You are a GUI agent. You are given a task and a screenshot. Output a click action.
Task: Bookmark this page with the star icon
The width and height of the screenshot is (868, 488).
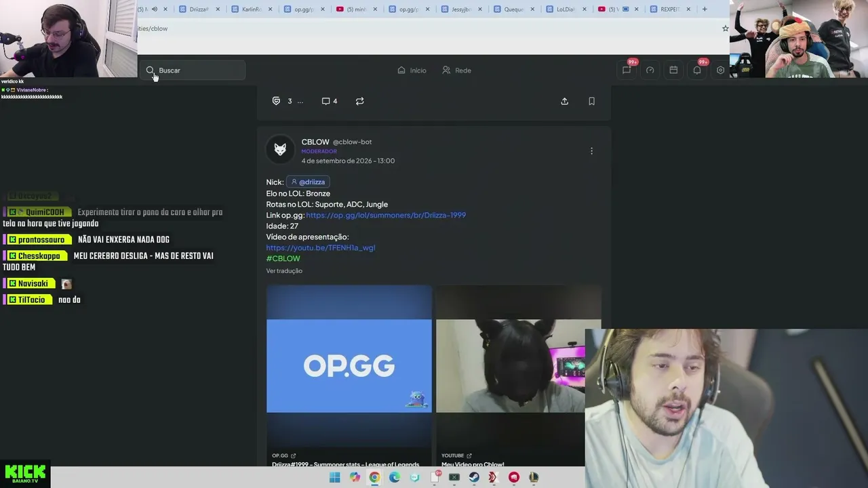coord(725,28)
